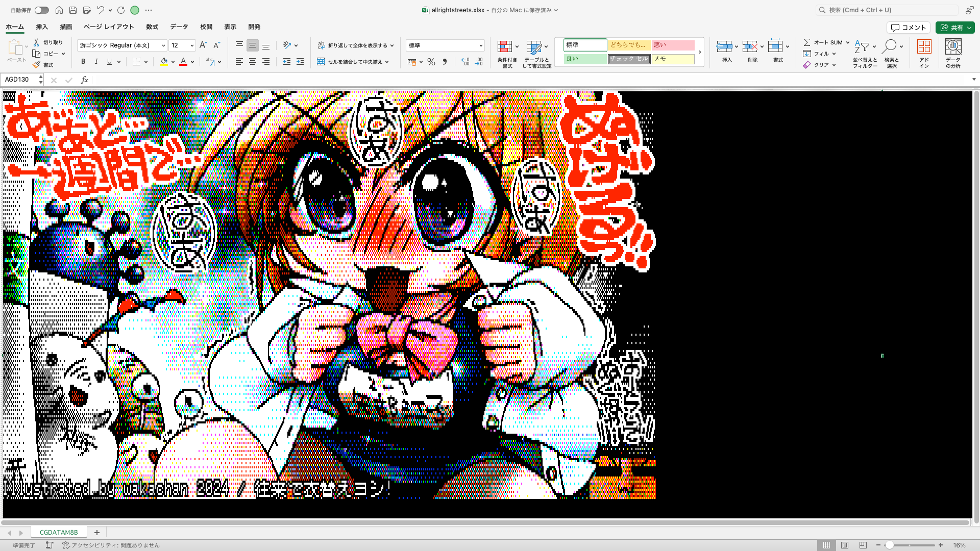Click the データの分析 icon
Screen dimensions: 980x551
pyautogui.click(x=953, y=47)
